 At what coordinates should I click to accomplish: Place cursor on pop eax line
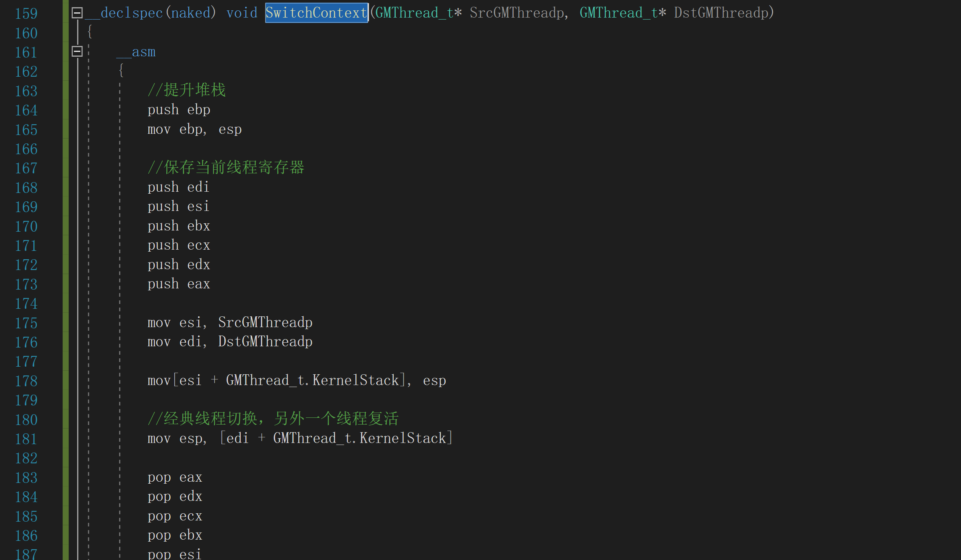[x=175, y=477]
